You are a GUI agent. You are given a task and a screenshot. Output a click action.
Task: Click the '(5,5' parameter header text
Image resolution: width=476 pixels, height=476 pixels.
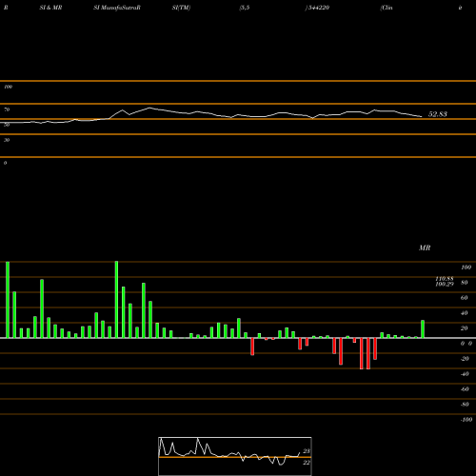(x=245, y=8)
